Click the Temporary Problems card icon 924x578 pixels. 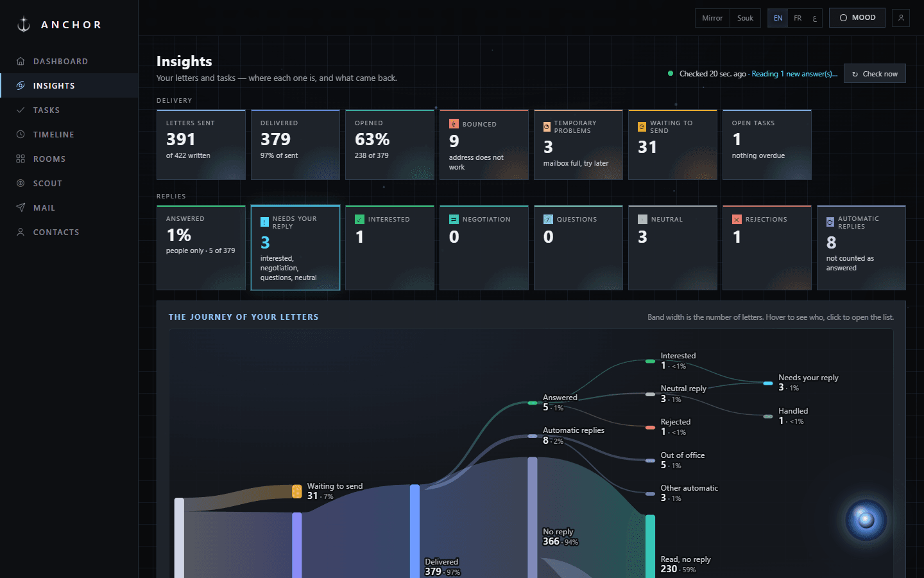(547, 127)
